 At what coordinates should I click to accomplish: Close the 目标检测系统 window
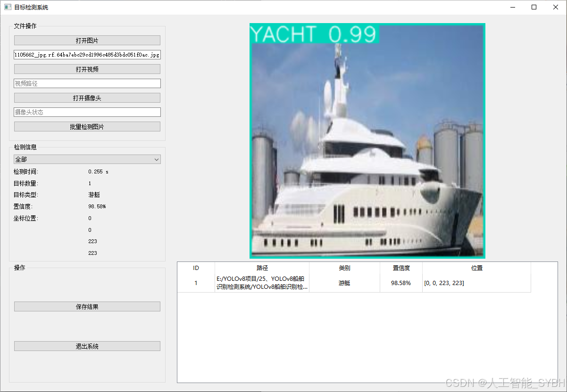coord(556,7)
